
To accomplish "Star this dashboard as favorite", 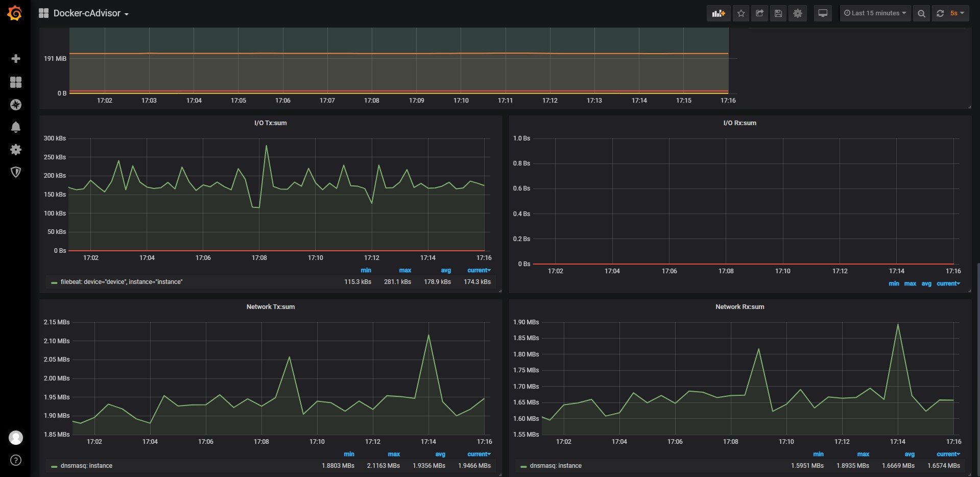I will [741, 13].
